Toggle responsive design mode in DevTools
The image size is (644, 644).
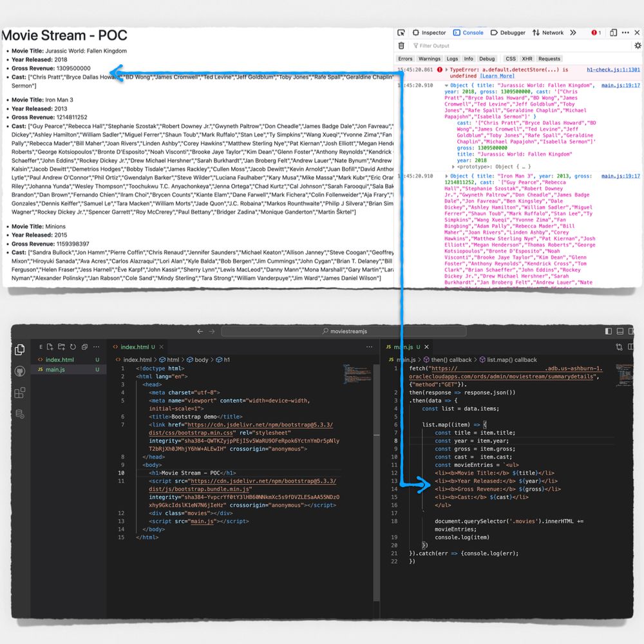pos(613,33)
